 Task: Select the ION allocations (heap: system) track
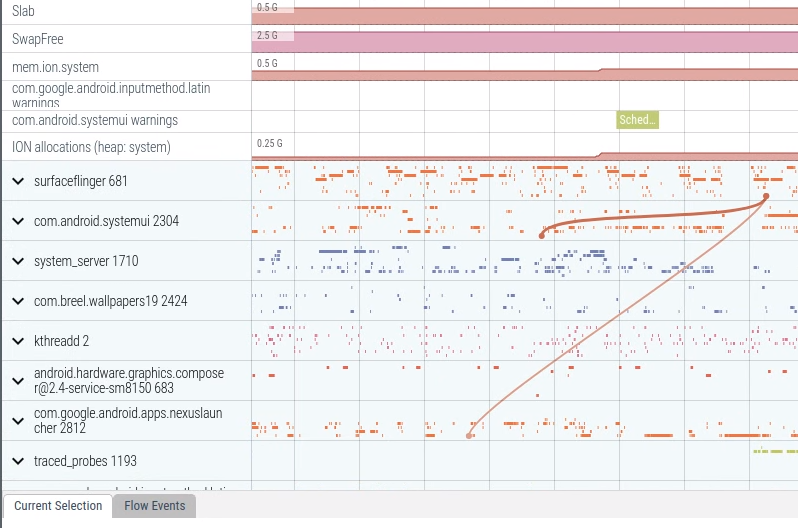(91, 147)
